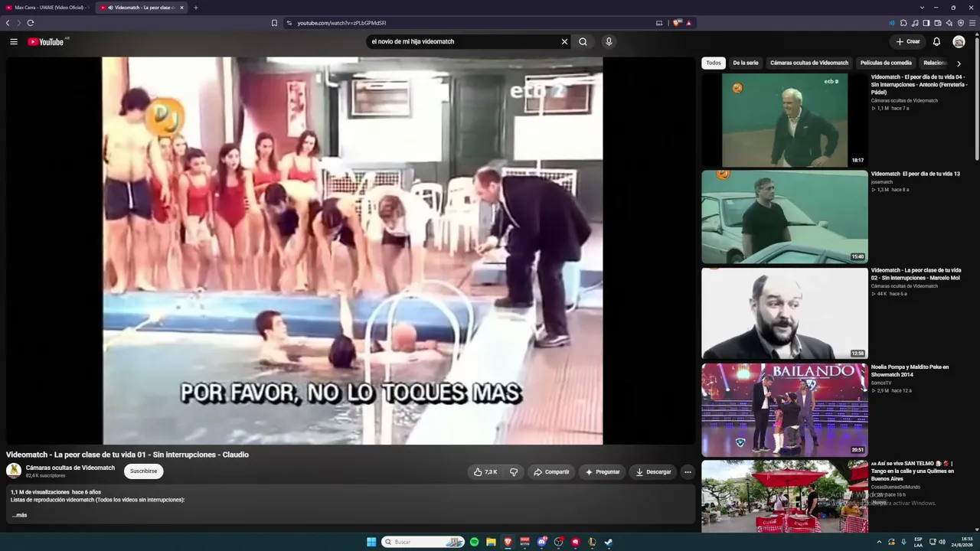
Task: Open the browser extensions puzzle icon
Action: pyautogui.click(x=903, y=23)
